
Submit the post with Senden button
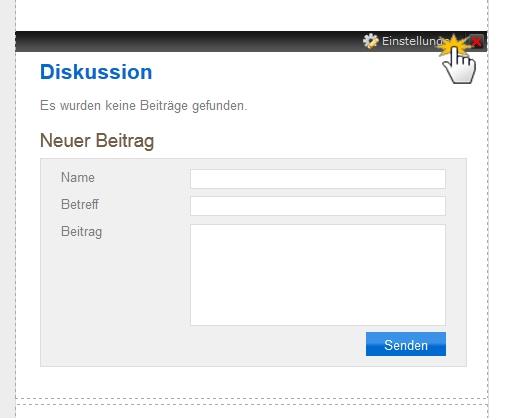pos(406,344)
